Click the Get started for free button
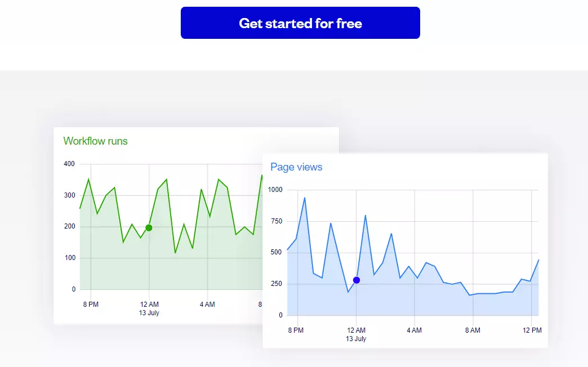 [x=300, y=23]
